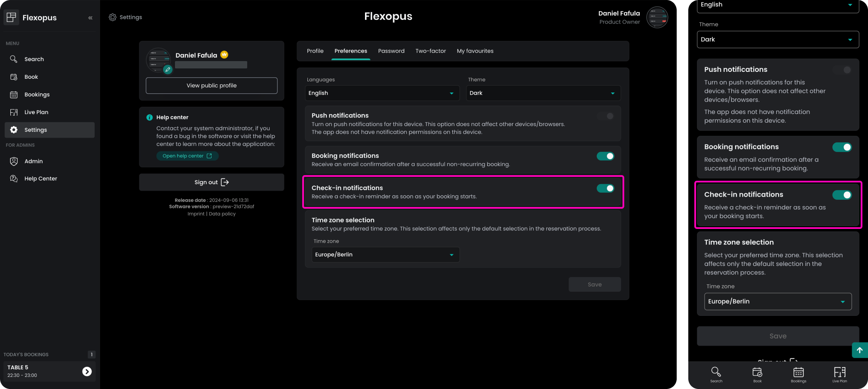Open the Europe/Berlin time zone dropdown
868x389 pixels.
click(x=385, y=255)
